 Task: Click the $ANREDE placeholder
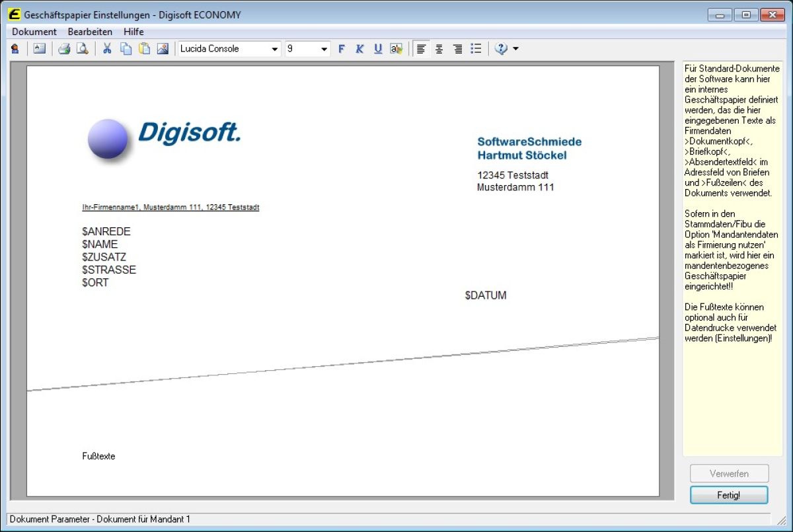click(x=106, y=232)
